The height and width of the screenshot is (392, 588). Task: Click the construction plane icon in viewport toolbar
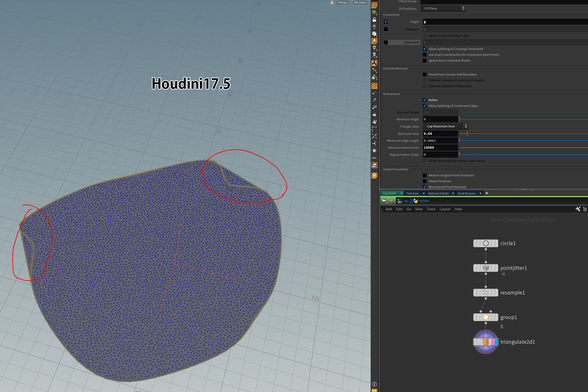coord(374,13)
